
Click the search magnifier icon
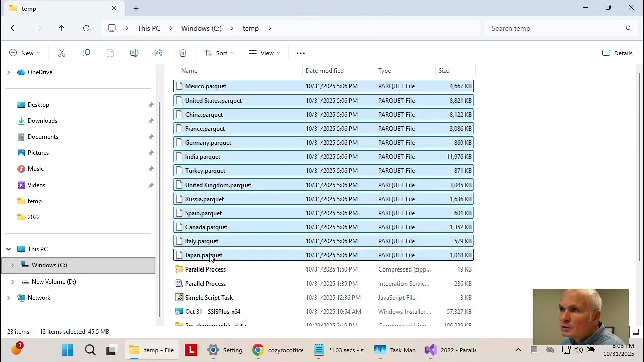(x=628, y=28)
